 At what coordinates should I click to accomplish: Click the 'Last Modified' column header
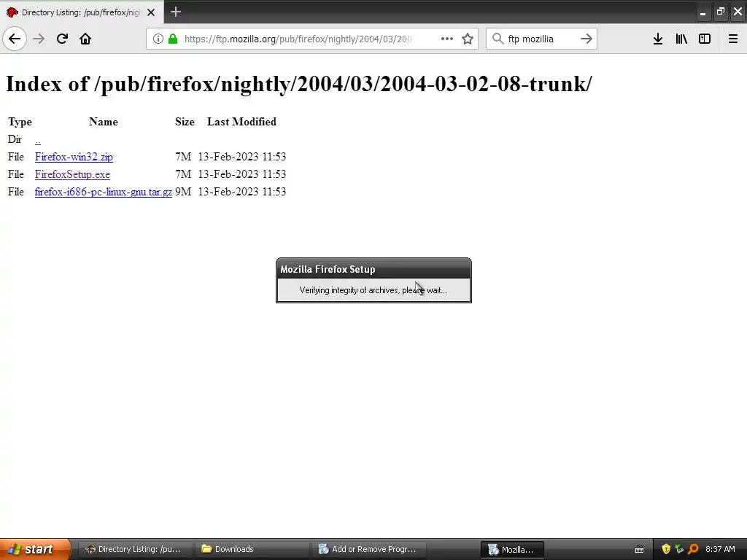click(241, 122)
